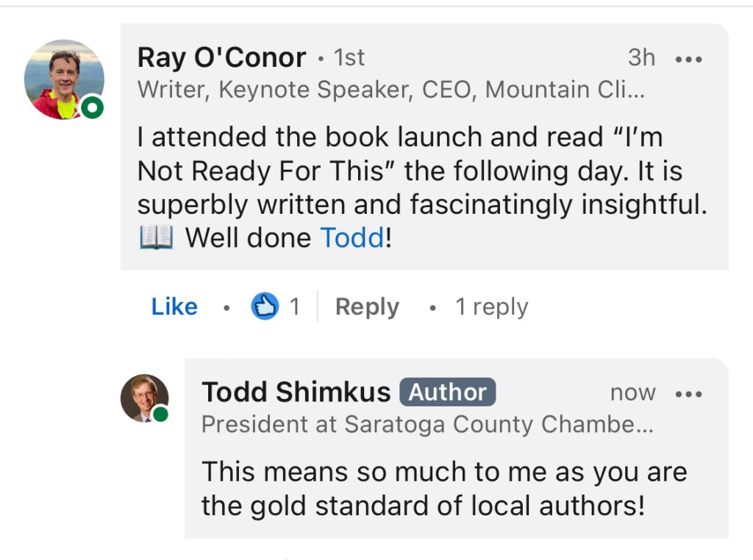This screenshot has width=753, height=560.
Task: Click the green online dot on Todd's photo
Action: click(160, 414)
